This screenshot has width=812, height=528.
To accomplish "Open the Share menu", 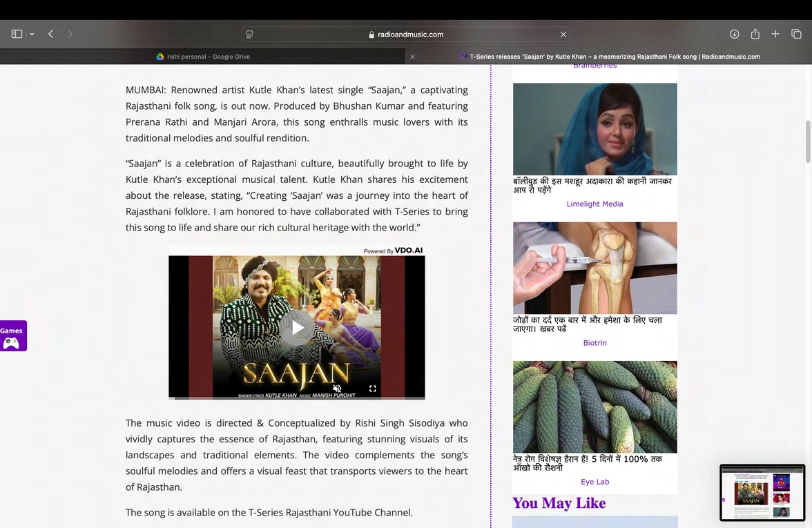I will click(755, 35).
